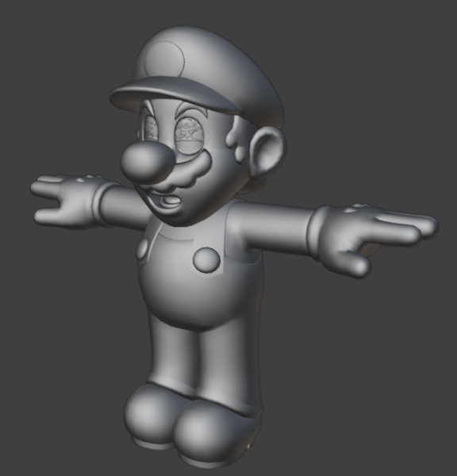Viewport: 457px width, 476px height.
Task: Click the model's open mouth
Action: coord(166,201)
